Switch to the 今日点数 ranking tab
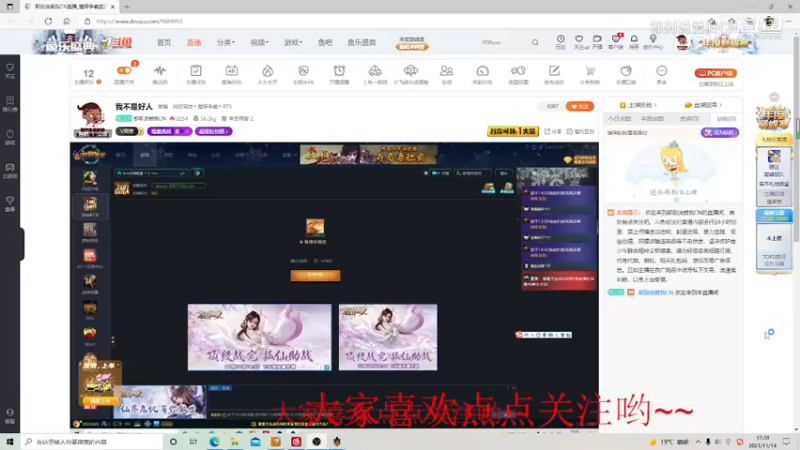This screenshot has height=450, width=800. (x=619, y=119)
